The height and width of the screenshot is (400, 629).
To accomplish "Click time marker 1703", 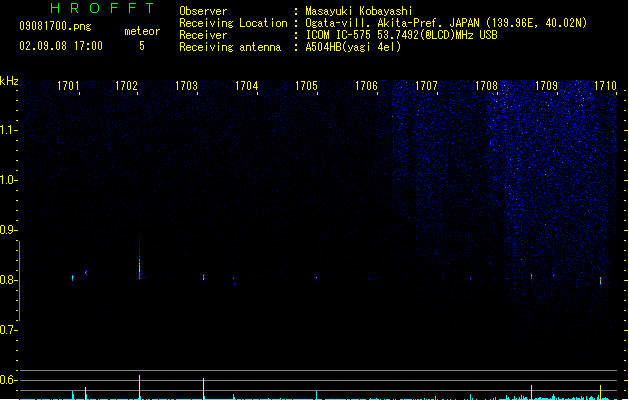I will [187, 86].
